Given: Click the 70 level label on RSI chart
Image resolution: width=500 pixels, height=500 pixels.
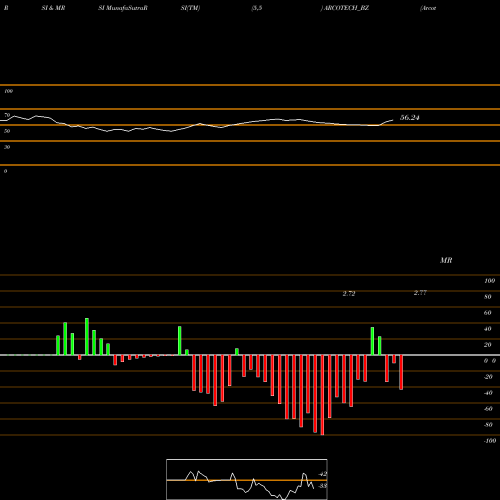Looking at the screenshot, I should (7, 115).
